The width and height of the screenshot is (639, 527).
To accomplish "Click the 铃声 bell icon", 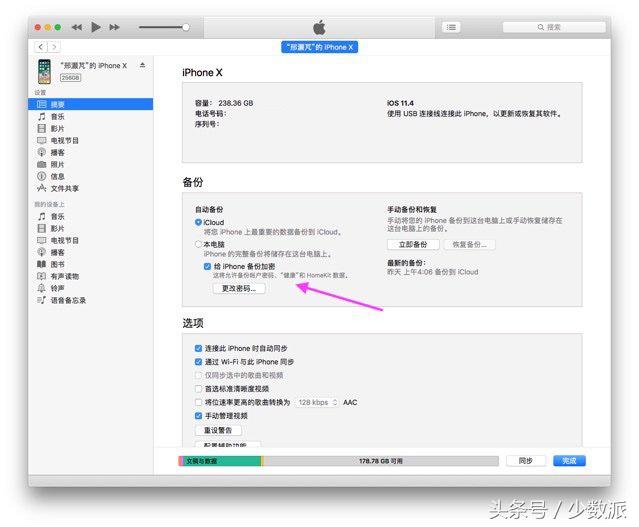I will point(42,288).
